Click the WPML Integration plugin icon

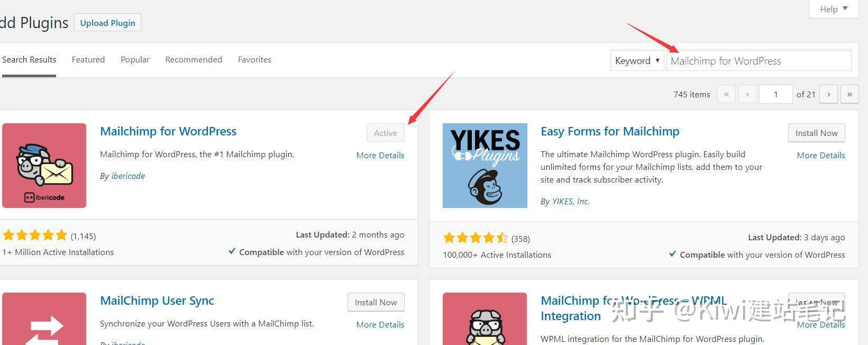[x=485, y=319]
